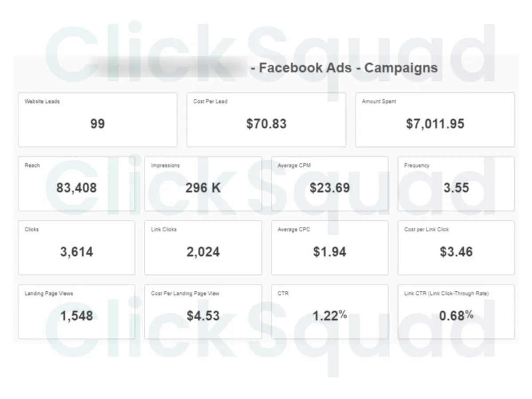Click the Amount Spent $7,011.95 card

pyautogui.click(x=435, y=120)
